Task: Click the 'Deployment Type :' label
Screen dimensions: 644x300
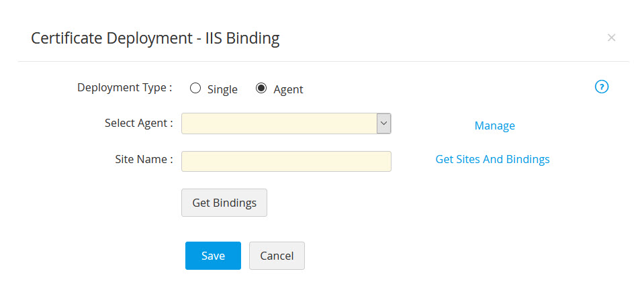Action: point(125,87)
